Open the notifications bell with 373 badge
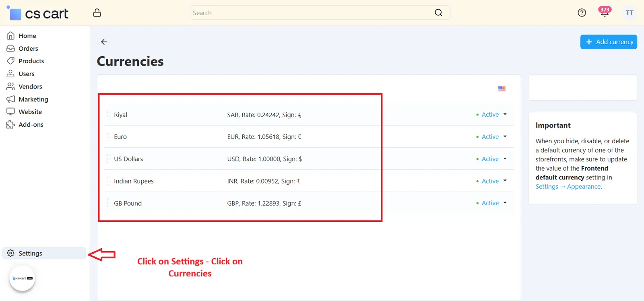644x301 pixels. [605, 12]
